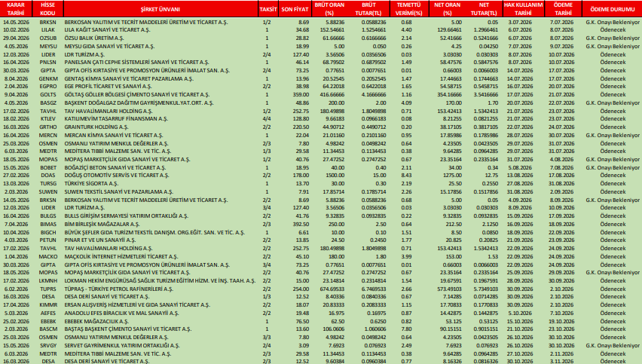Select the 3/3 installment cell for OSMEN
642x364 pixels.
coord(267,338)
